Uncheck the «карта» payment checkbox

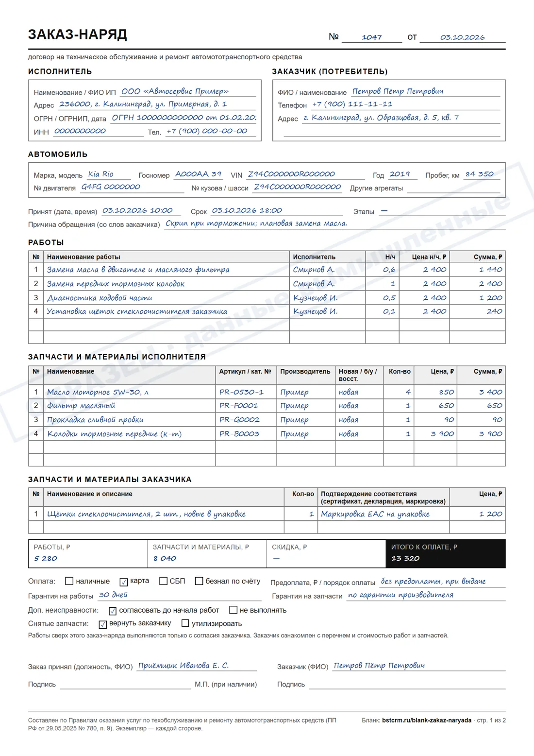point(124,582)
